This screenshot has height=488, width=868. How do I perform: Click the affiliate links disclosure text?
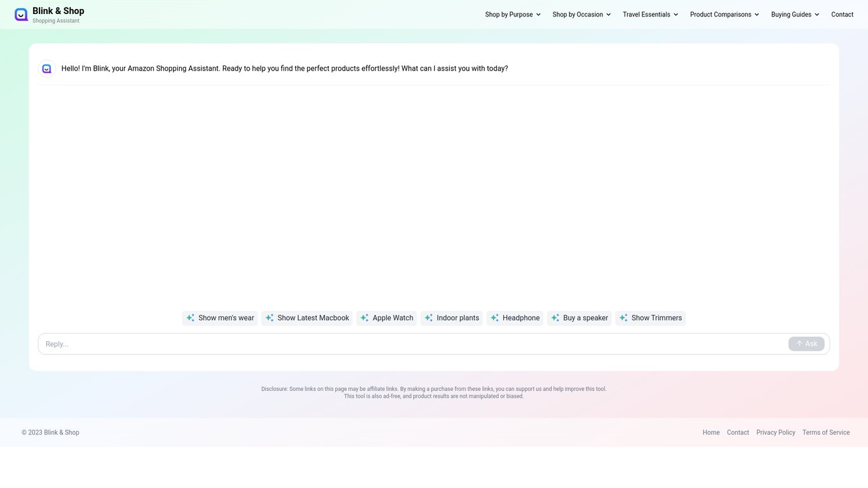click(x=434, y=393)
